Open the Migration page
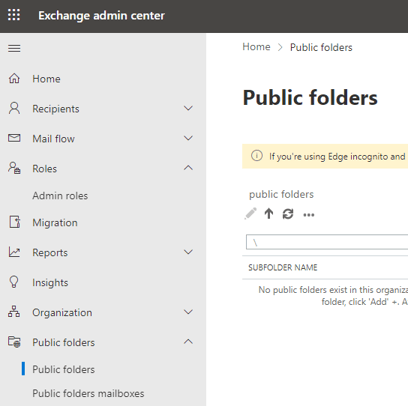 pyautogui.click(x=55, y=223)
